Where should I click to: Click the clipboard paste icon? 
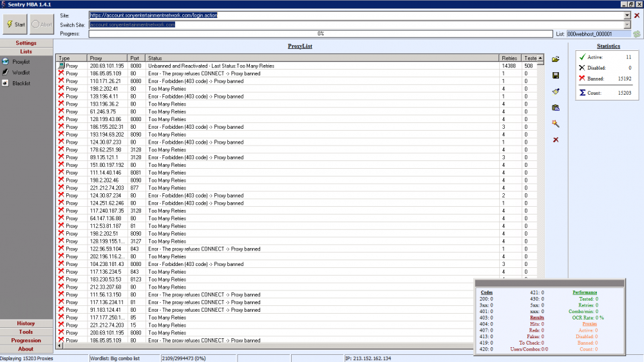pos(556,108)
